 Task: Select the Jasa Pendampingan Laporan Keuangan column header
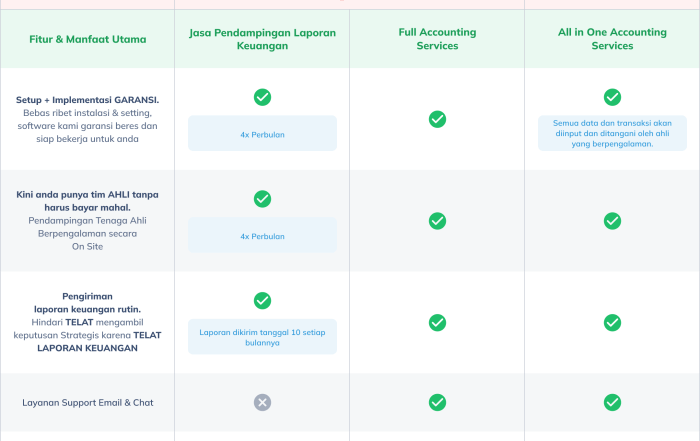(x=262, y=39)
